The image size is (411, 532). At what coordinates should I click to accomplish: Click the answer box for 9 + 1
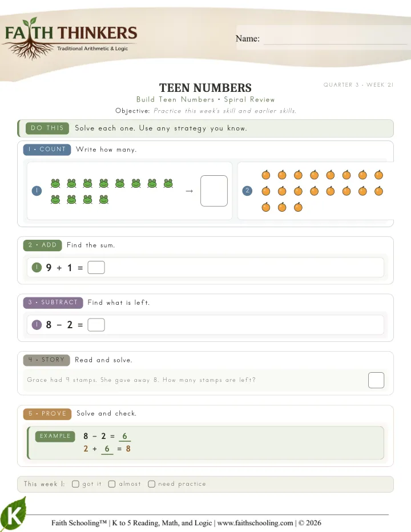coord(96,267)
